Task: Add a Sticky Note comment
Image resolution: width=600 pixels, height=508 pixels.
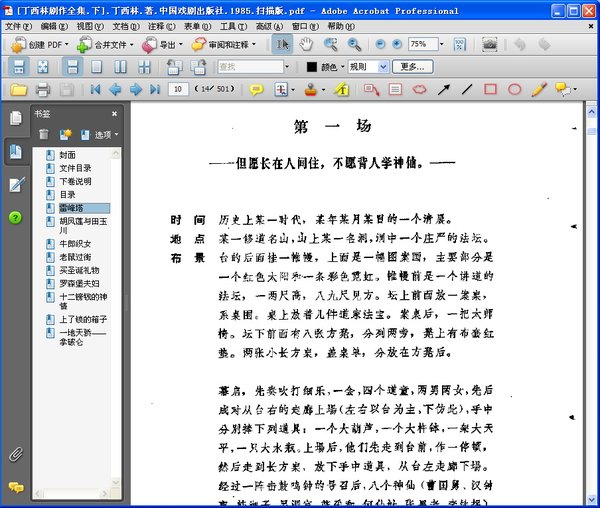Action: [256, 90]
